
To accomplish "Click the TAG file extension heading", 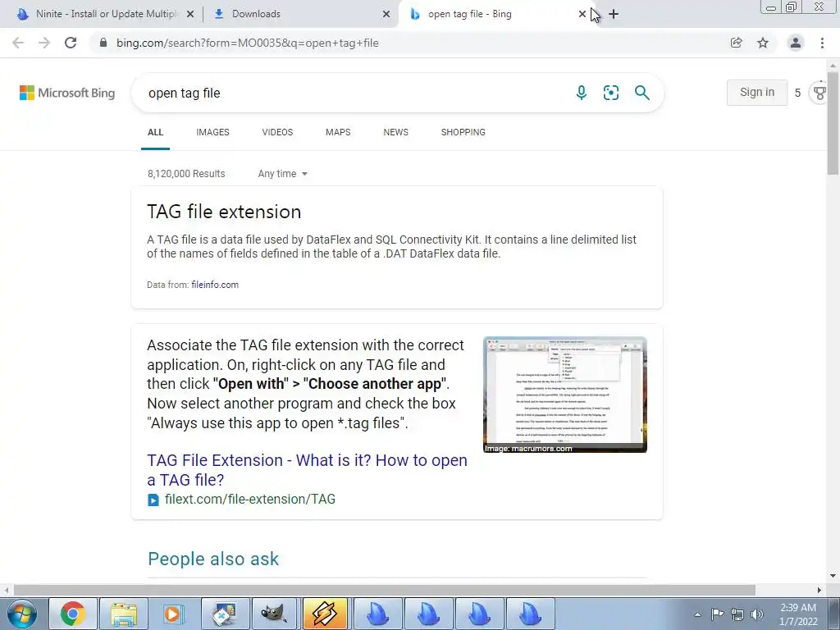I will click(x=224, y=212).
